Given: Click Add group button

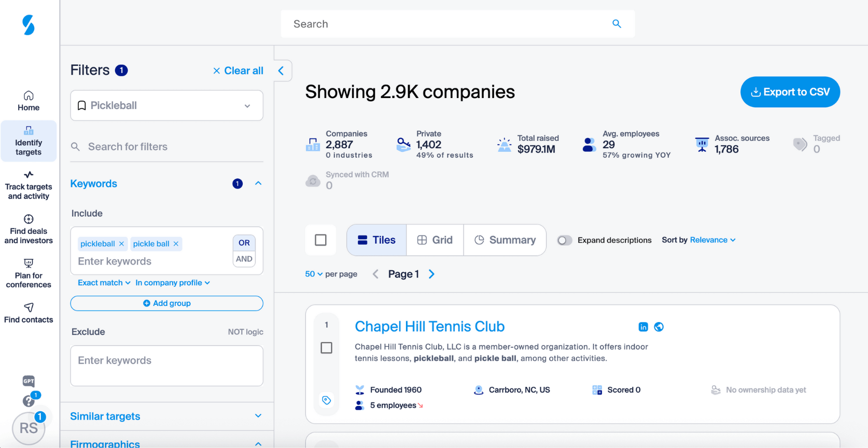Looking at the screenshot, I should point(166,303).
